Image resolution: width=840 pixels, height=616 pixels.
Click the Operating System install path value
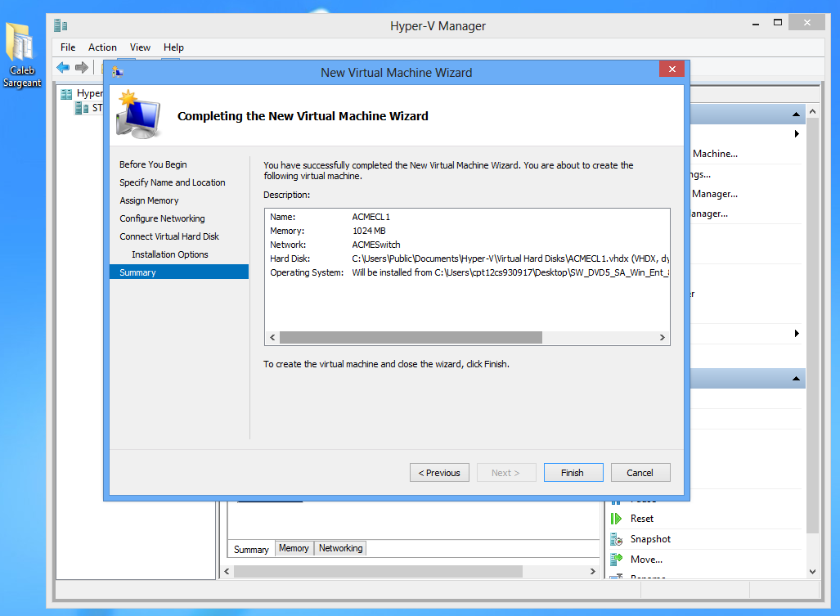click(x=510, y=272)
